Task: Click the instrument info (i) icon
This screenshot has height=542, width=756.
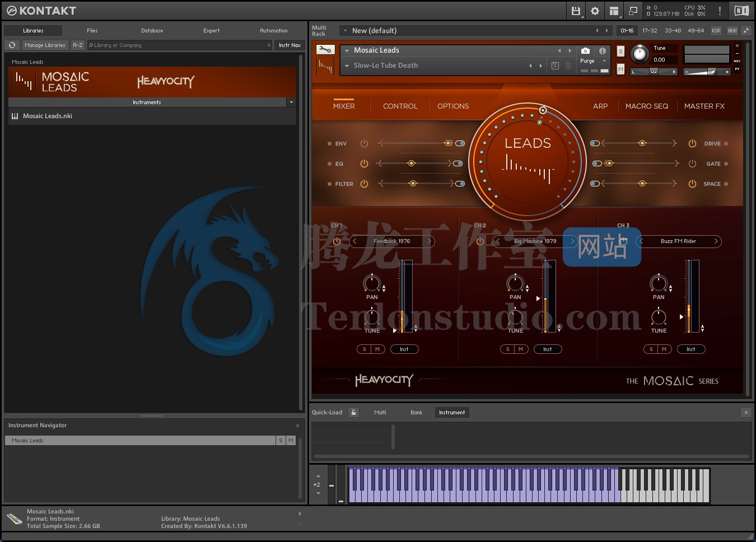Action: point(603,50)
